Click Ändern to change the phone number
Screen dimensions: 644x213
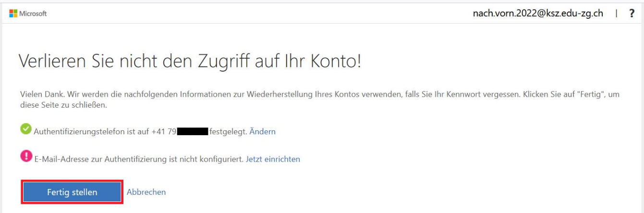(262, 131)
